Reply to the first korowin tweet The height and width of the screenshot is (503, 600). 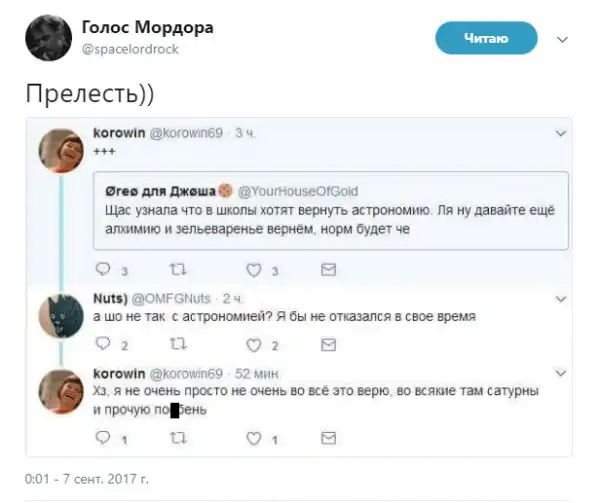(103, 269)
